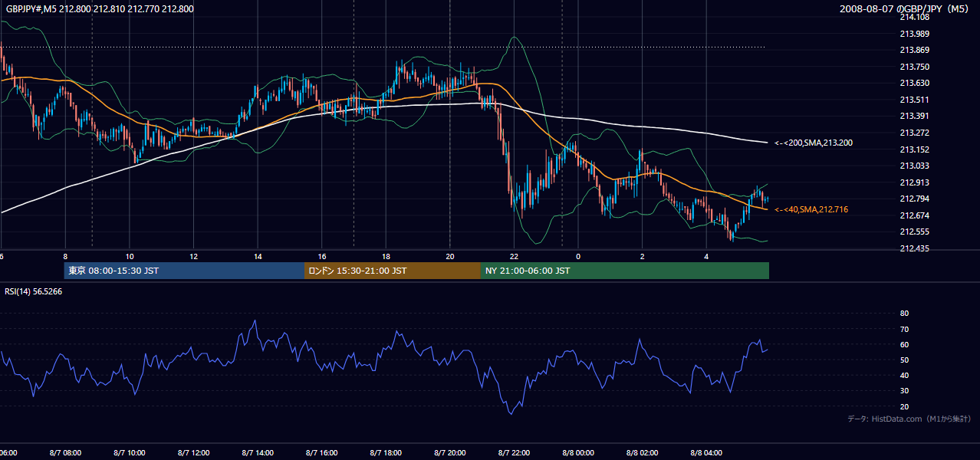The image size is (980, 460).
Task: Click the 212.555 price axis value
Action: click(913, 232)
